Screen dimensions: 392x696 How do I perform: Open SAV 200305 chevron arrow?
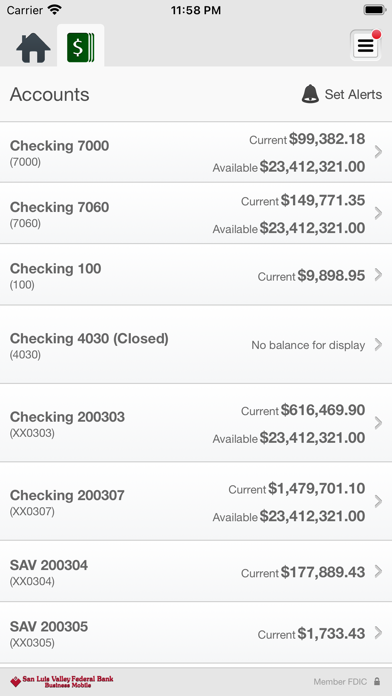pyautogui.click(x=378, y=633)
